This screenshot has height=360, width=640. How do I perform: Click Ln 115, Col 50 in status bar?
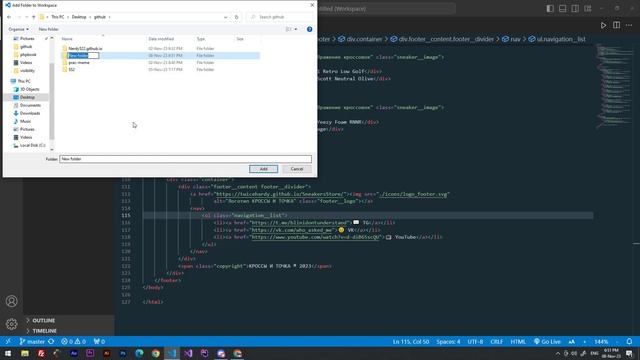(x=411, y=342)
